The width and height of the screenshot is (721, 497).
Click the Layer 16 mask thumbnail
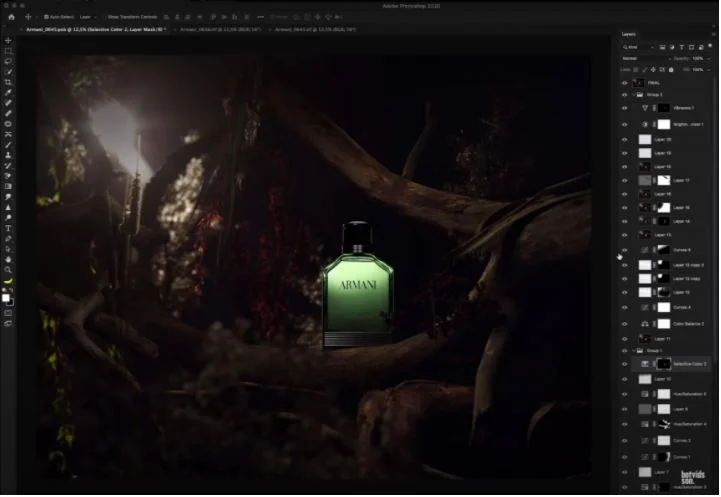click(x=664, y=208)
